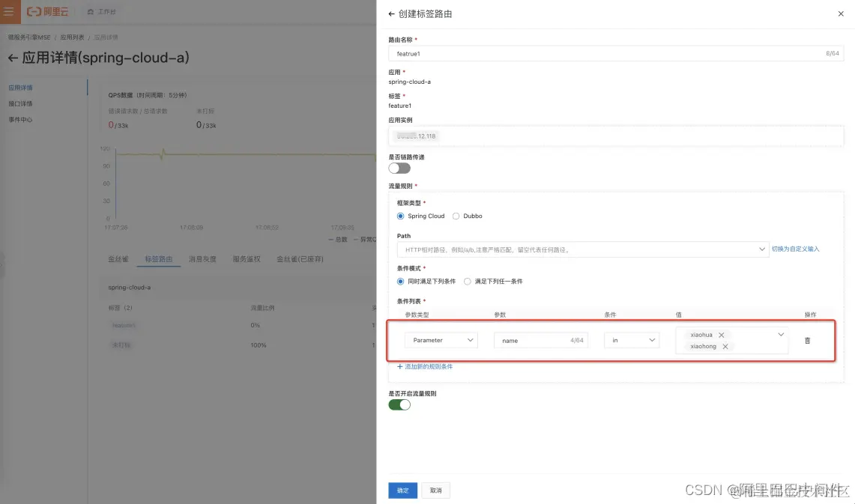Click the application instance field
The height and width of the screenshot is (504, 855).
click(x=616, y=136)
